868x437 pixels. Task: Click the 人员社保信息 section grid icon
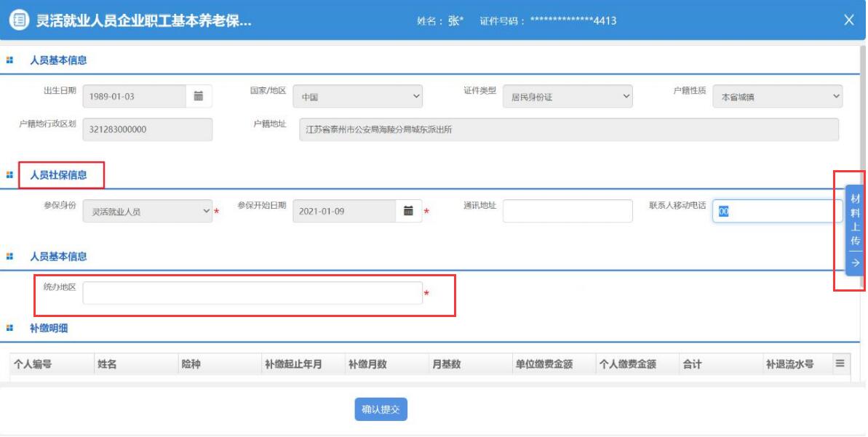pos(10,175)
